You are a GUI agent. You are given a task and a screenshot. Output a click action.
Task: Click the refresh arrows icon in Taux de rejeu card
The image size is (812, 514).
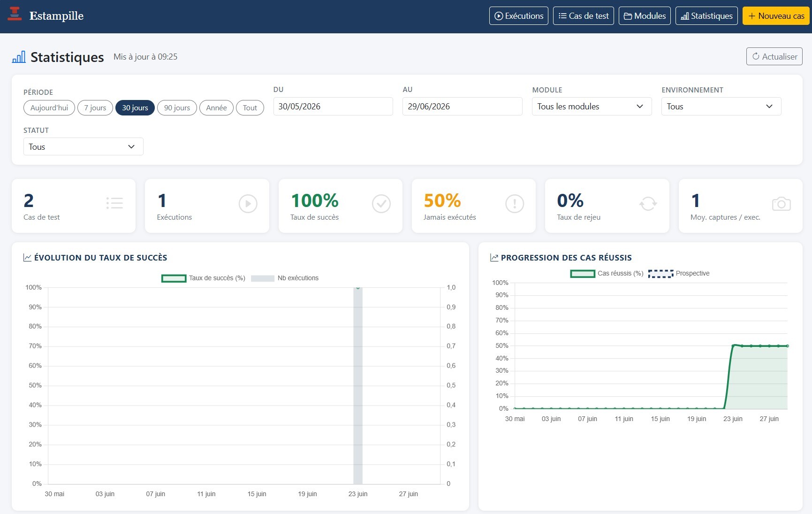648,204
